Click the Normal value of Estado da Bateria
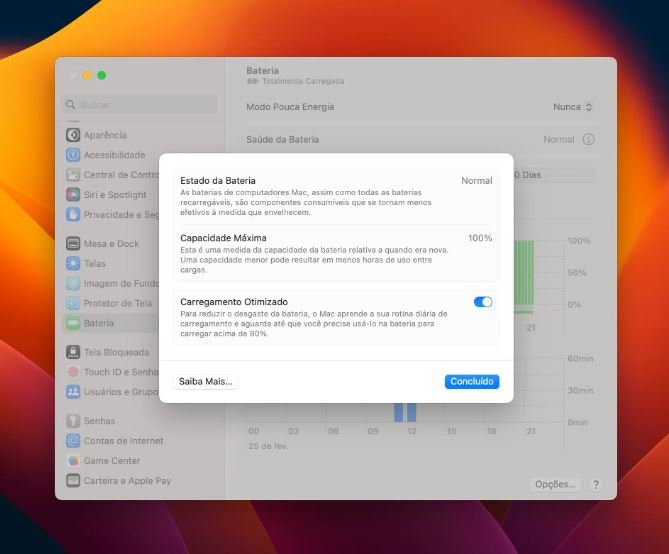Screen dimensions: 669x554 pyautogui.click(x=477, y=181)
